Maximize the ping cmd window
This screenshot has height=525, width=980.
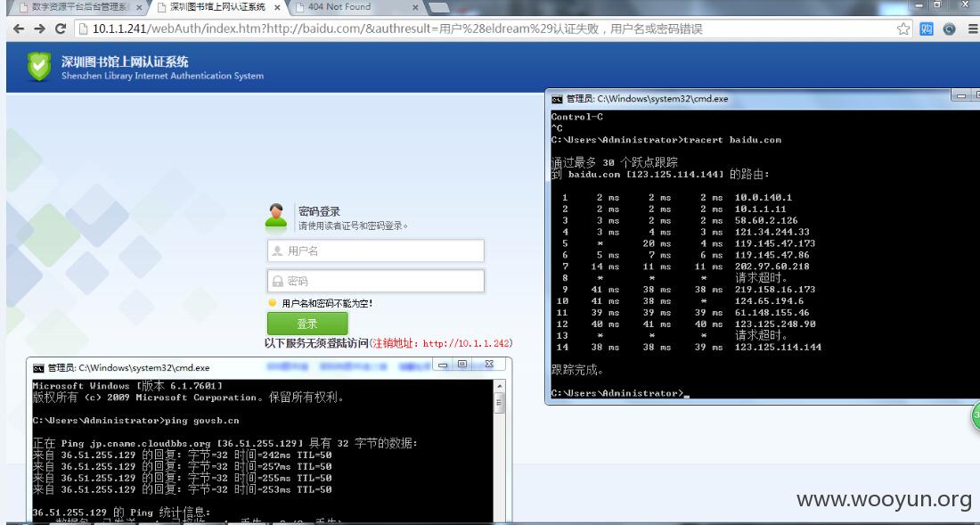coord(462,365)
